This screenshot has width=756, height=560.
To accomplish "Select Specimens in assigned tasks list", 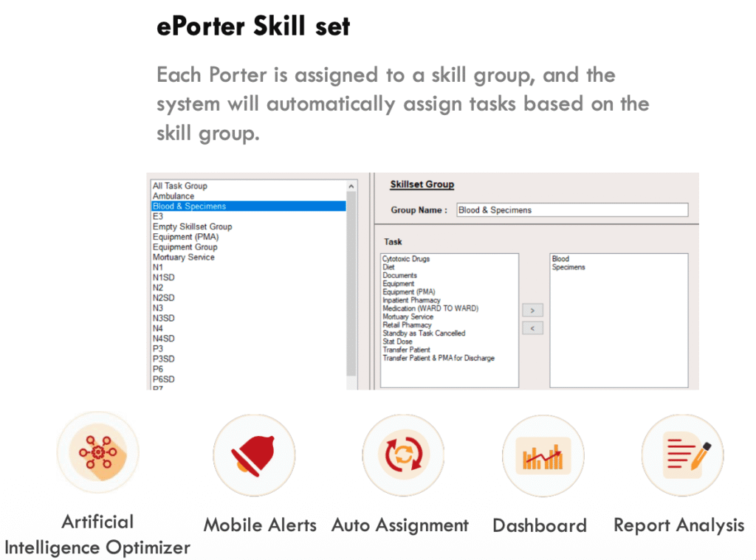I will [568, 267].
